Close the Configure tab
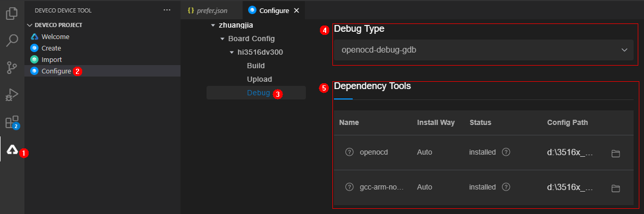Image resolution: width=644 pixels, height=214 pixels. click(x=297, y=10)
